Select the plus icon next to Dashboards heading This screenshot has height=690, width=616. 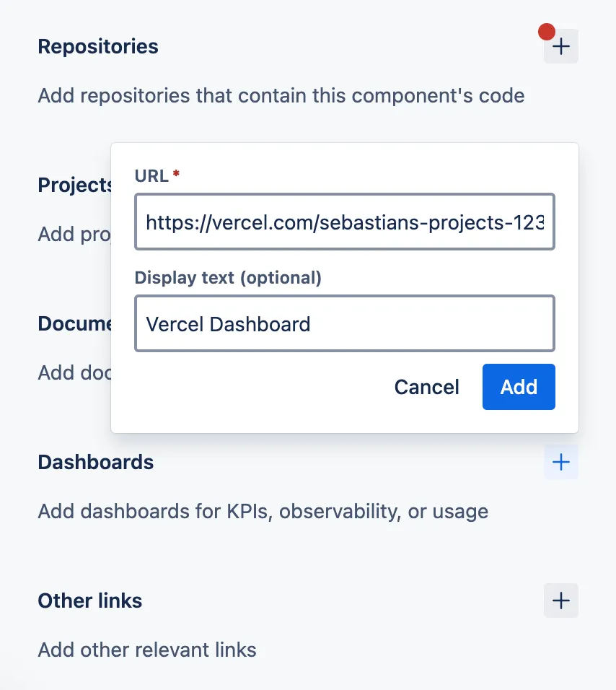pyautogui.click(x=560, y=462)
